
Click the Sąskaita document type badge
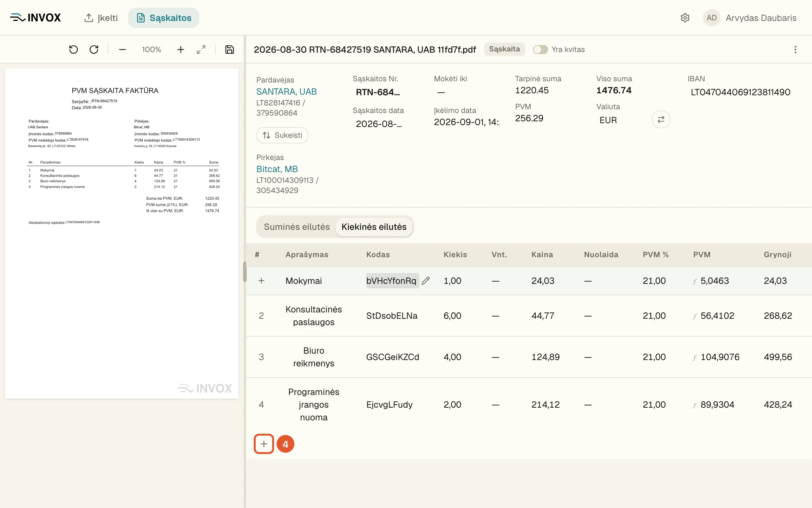[504, 49]
